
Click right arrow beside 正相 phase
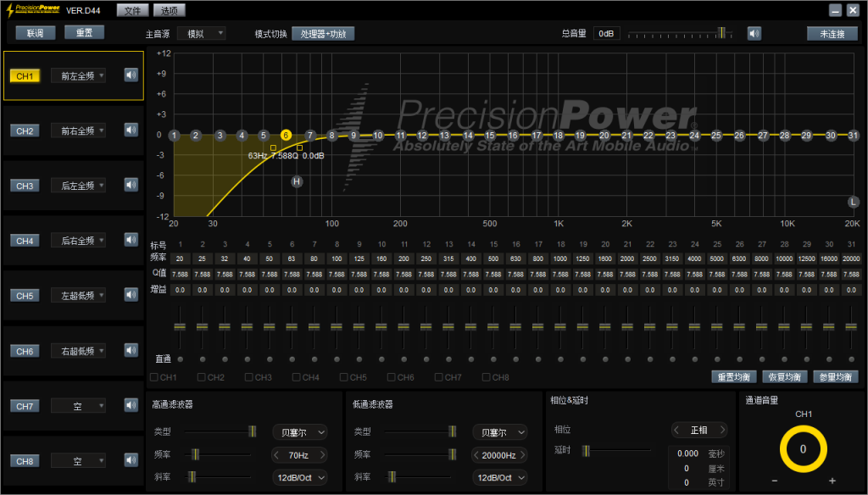(722, 430)
